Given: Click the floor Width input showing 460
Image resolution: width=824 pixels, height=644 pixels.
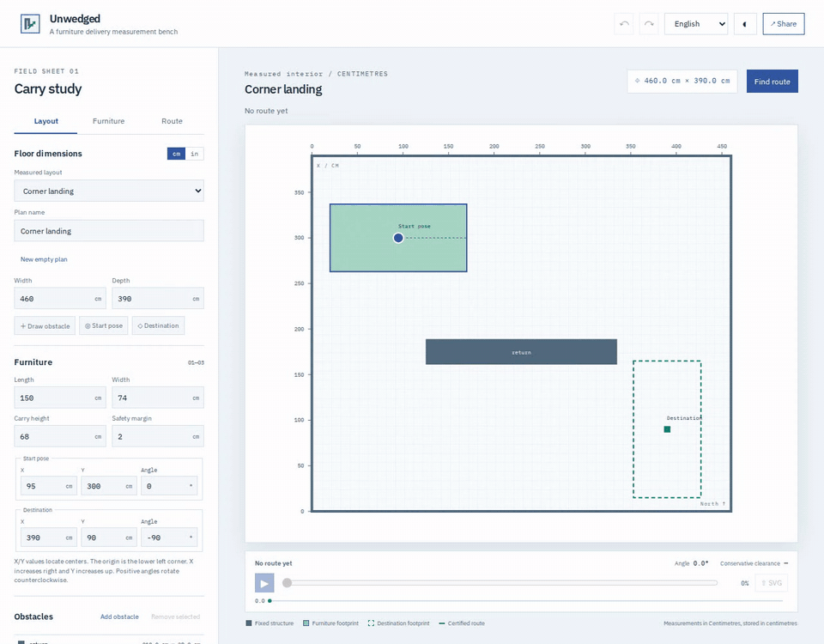Looking at the screenshot, I should pyautogui.click(x=60, y=298).
